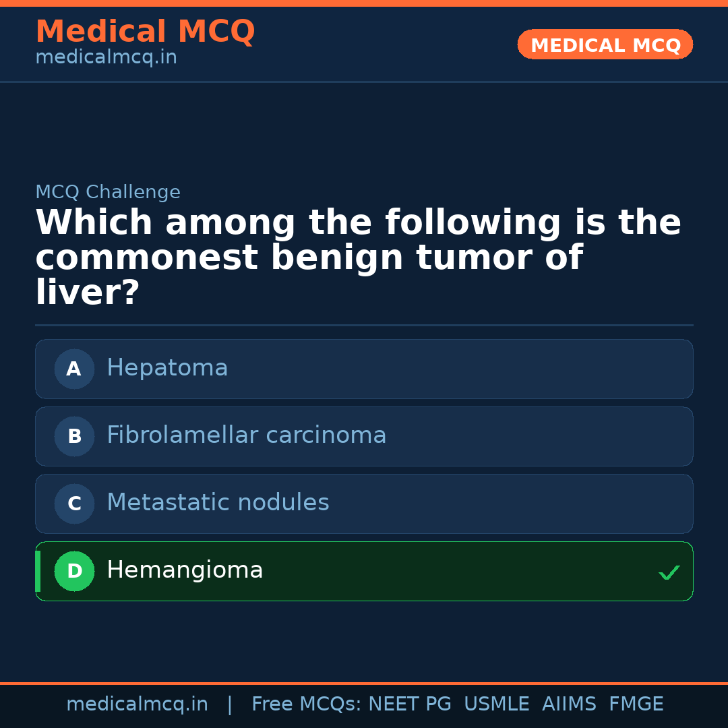Image resolution: width=728 pixels, height=728 pixels.
Task: Click the letter C circle badge
Action: click(74, 504)
